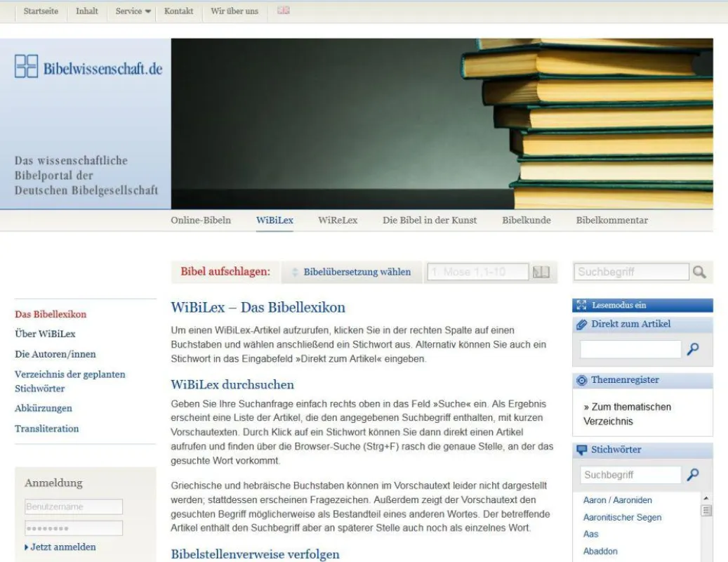Click the Lesemodus ein expand icon
Screen dimensions: 728x562
tap(581, 305)
